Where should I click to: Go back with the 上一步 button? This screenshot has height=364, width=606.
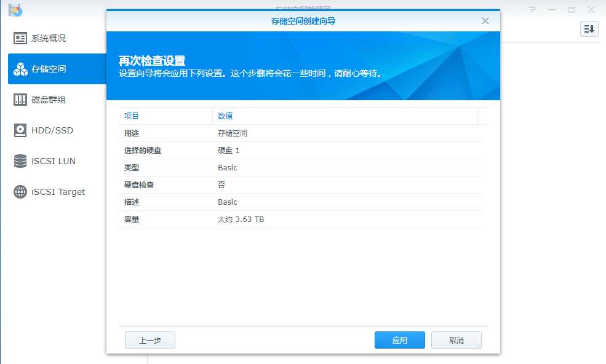[x=150, y=340]
